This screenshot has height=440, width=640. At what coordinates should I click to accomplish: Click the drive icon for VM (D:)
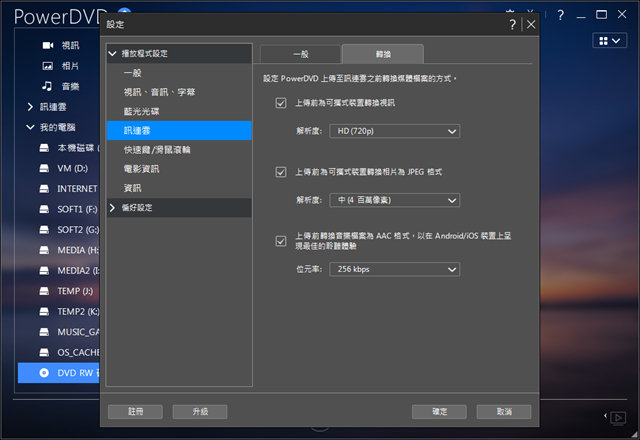(x=44, y=168)
